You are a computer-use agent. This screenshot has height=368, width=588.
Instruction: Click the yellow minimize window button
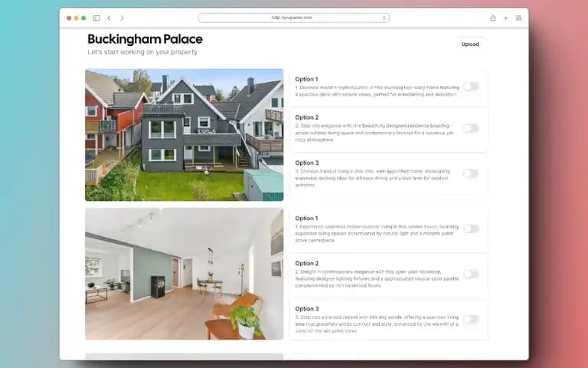(77, 18)
